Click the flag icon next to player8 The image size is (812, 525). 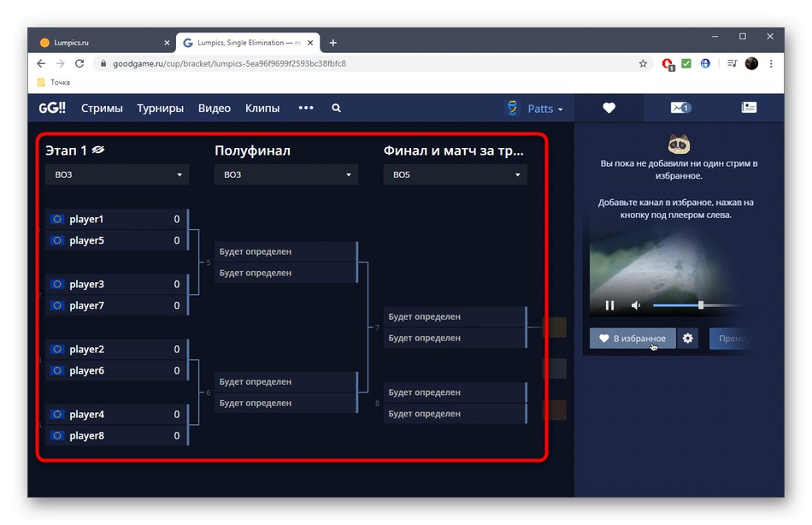[57, 435]
